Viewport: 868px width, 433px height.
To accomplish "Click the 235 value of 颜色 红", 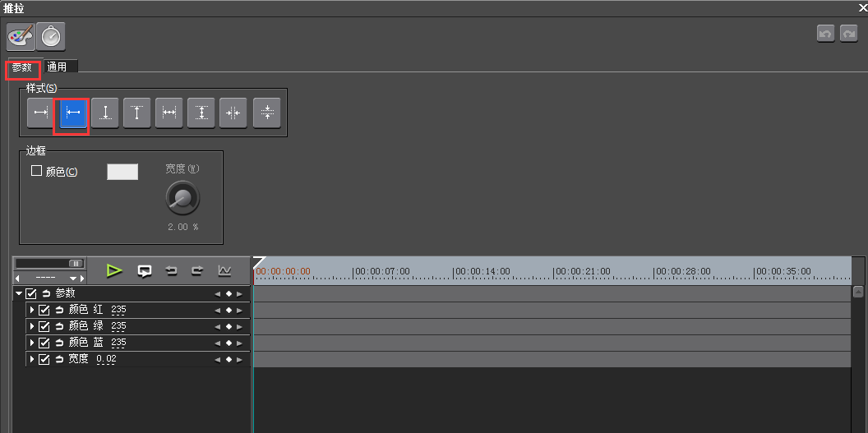I will pyautogui.click(x=118, y=310).
